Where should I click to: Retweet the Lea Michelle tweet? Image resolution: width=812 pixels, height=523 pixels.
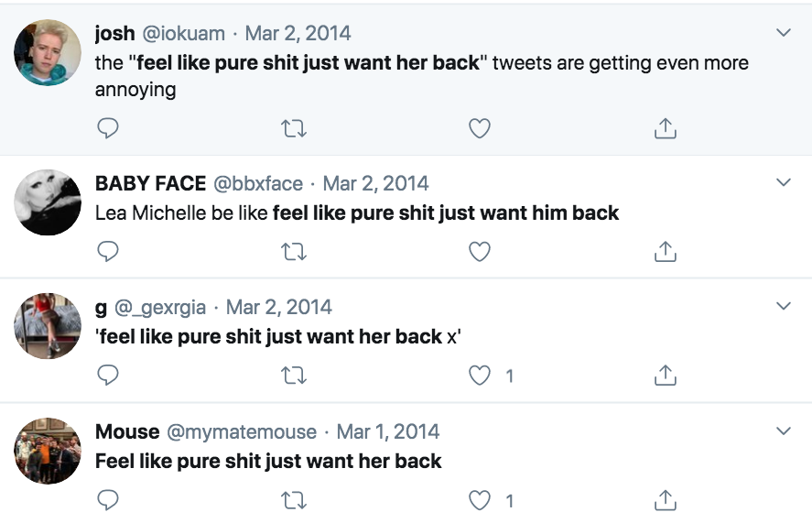coord(293,251)
